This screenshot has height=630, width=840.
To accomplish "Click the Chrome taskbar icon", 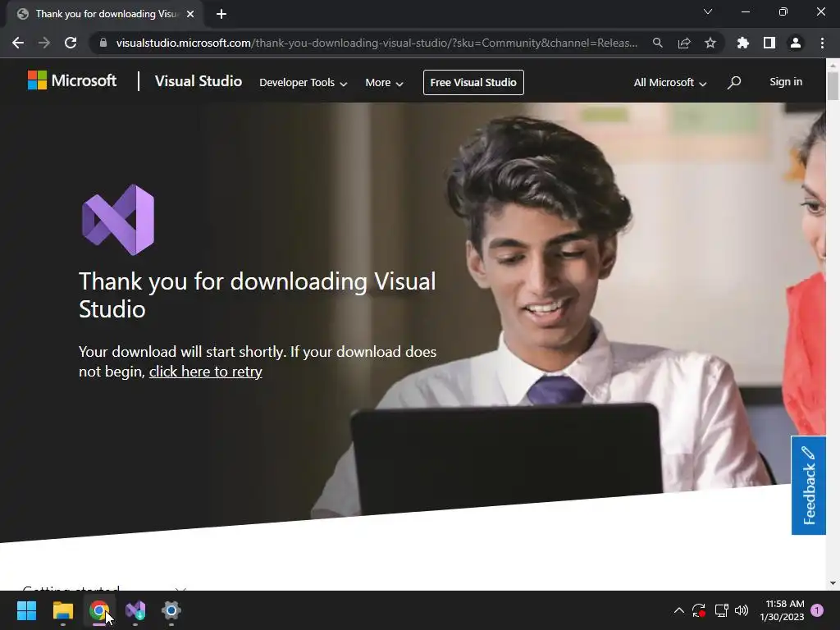I will pyautogui.click(x=99, y=610).
